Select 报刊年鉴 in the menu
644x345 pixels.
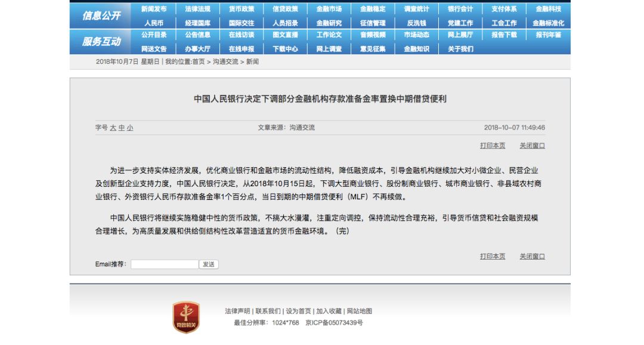click(549, 35)
